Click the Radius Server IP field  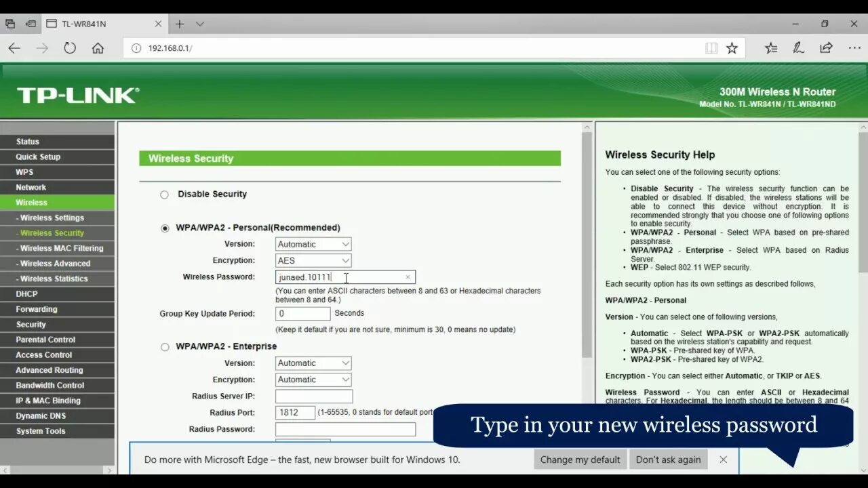(314, 396)
